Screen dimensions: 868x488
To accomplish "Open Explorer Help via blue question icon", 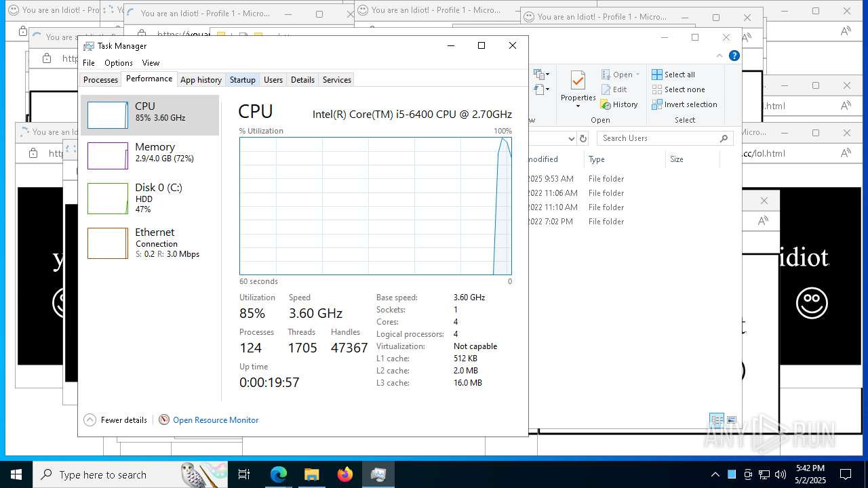I will tap(734, 56).
